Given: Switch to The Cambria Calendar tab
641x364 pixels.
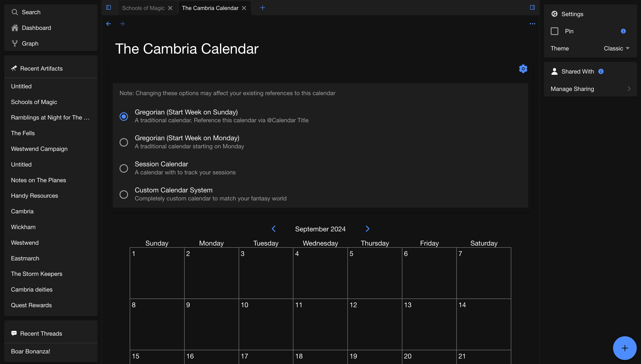Looking at the screenshot, I should point(210,7).
